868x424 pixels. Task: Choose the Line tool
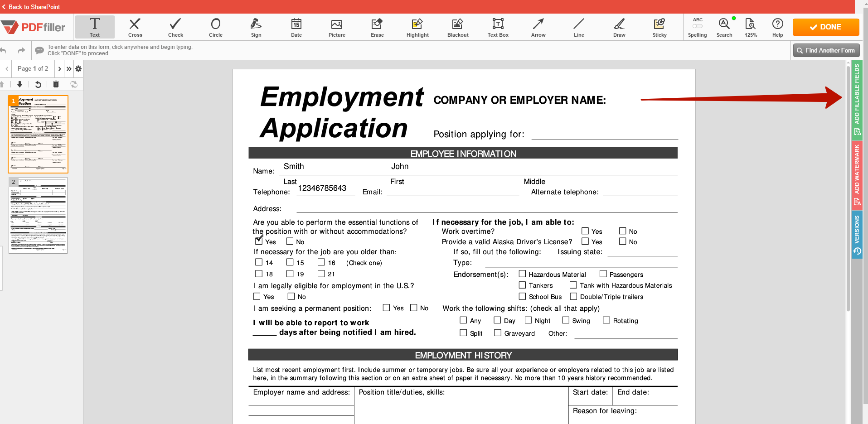click(x=579, y=27)
